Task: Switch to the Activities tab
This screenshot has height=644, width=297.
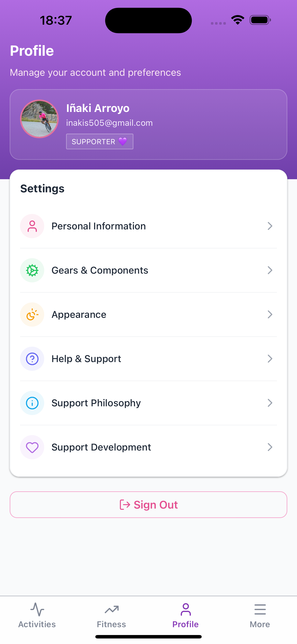Action: click(x=37, y=615)
